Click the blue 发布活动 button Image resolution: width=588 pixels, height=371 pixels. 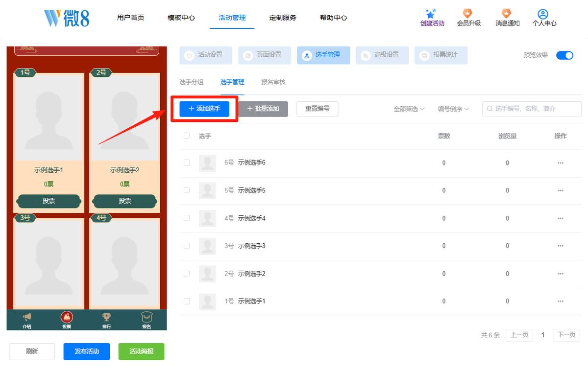coord(87,351)
